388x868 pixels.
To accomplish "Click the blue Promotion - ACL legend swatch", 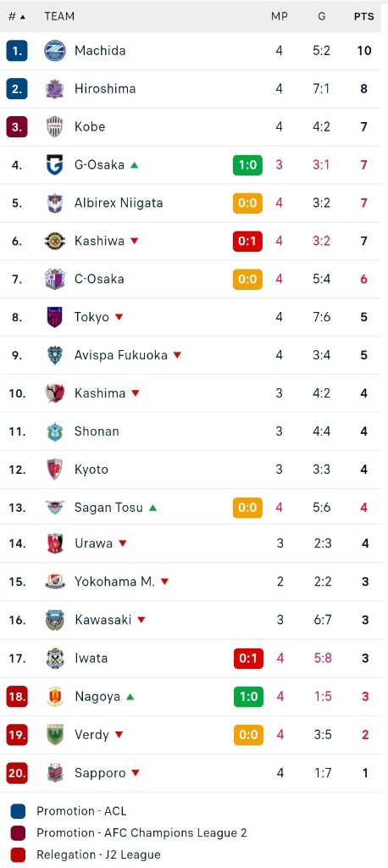I will click(x=18, y=811).
